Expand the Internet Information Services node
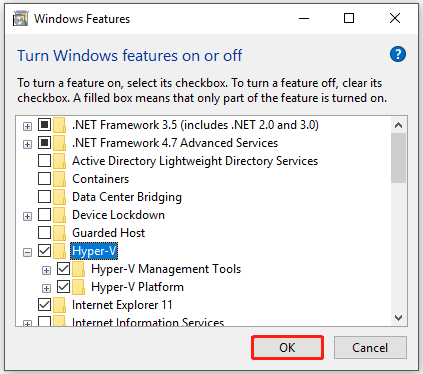Viewport: 423px width, 374px height. point(27,323)
